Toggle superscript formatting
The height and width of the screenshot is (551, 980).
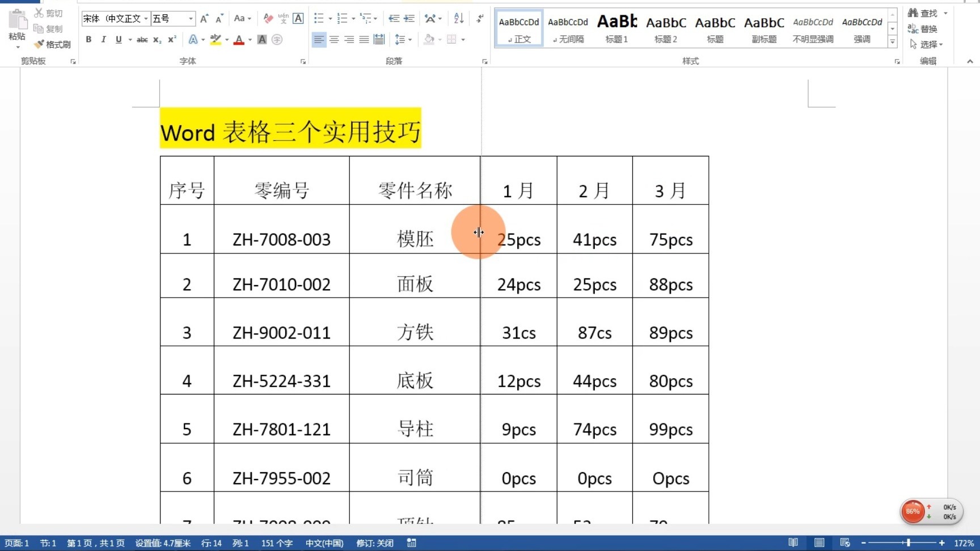click(172, 39)
